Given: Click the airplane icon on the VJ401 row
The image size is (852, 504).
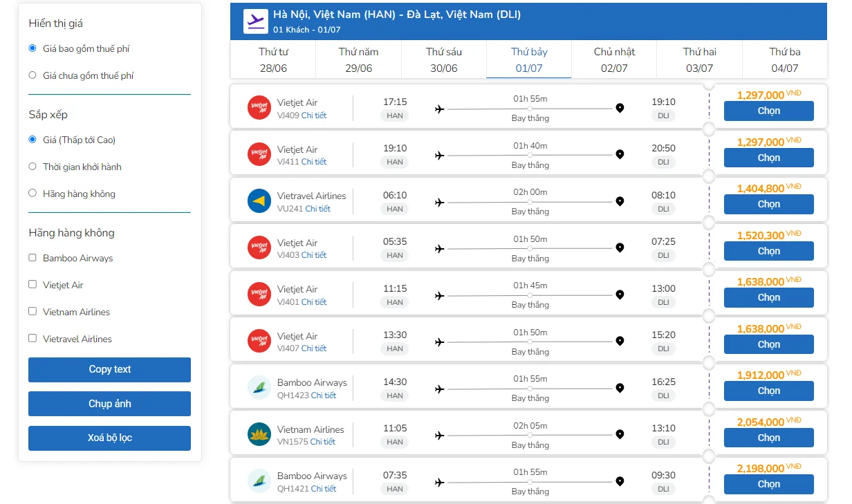Looking at the screenshot, I should click(x=439, y=295).
